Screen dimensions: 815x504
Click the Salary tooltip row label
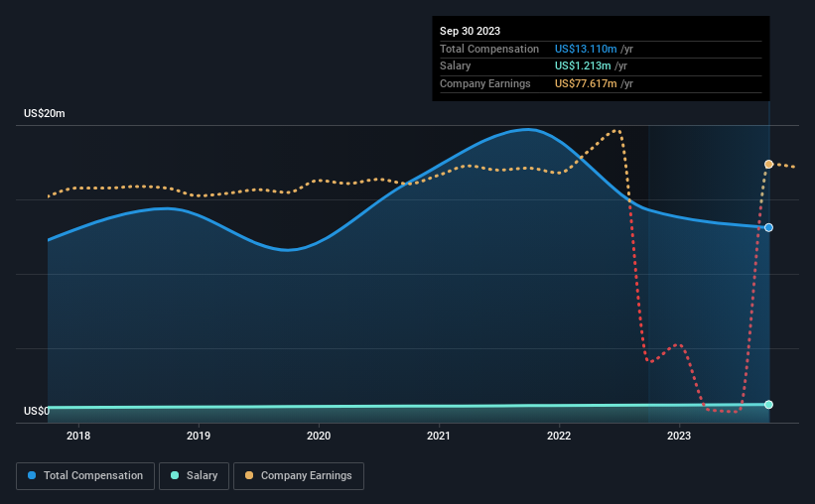tap(456, 66)
